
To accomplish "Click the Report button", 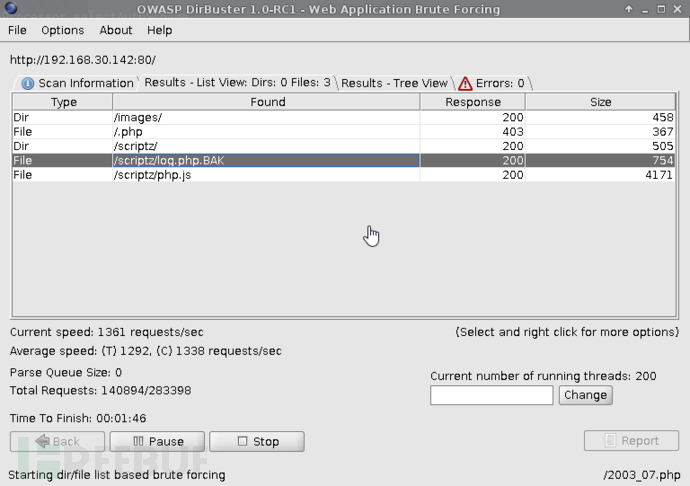I will [x=631, y=440].
